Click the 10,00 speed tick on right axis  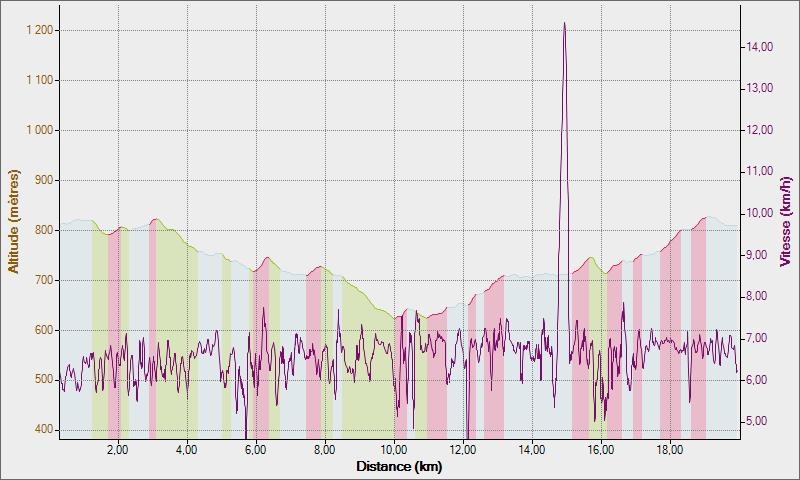(759, 213)
